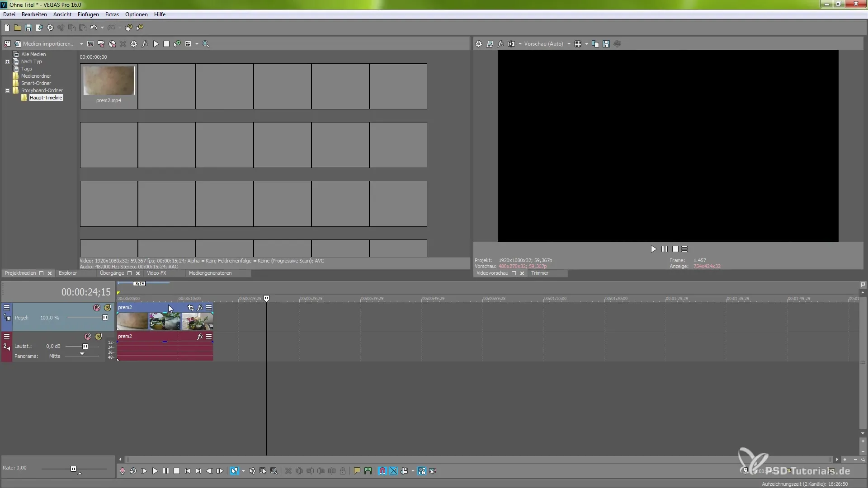Play from start in timeline transport
Screen dimensions: 868x488
pyautogui.click(x=144, y=471)
